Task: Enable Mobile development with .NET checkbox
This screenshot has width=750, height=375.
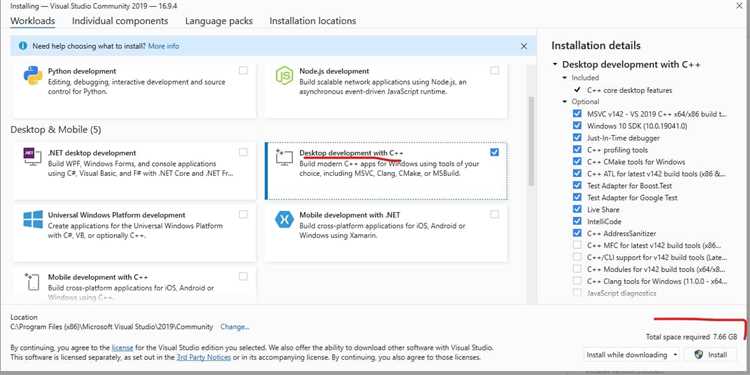Action: [495, 214]
